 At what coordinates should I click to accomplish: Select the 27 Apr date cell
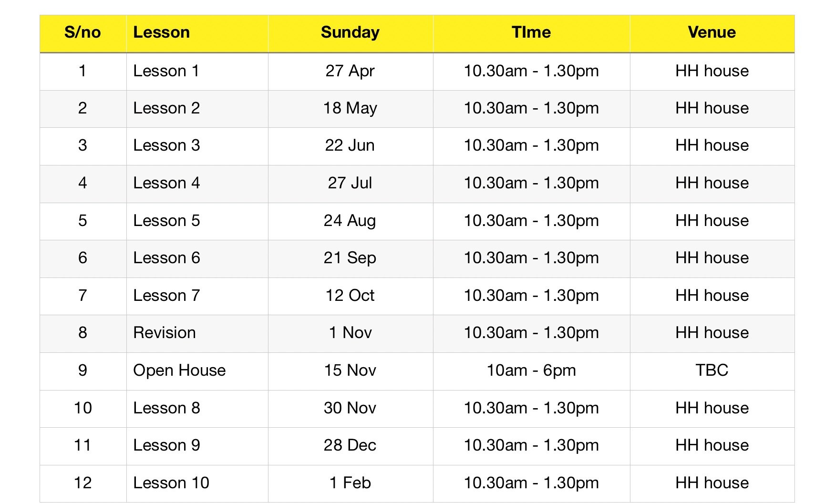(x=350, y=71)
